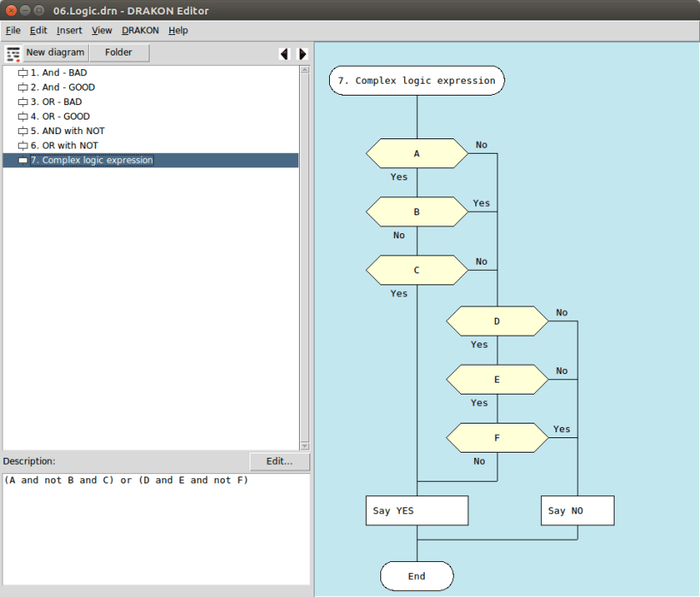Click the diagram list scrollbar down arrow

click(305, 446)
